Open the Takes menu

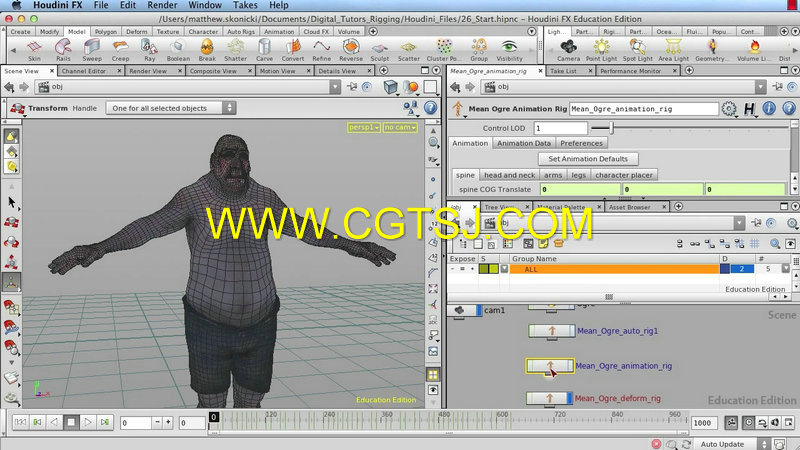point(245,5)
